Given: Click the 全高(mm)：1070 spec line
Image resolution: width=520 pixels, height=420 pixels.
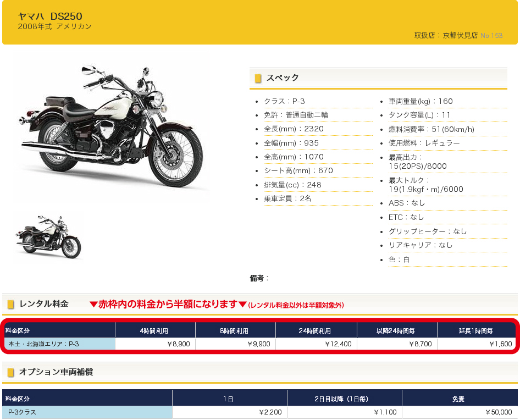Looking at the screenshot, I should [x=294, y=157].
